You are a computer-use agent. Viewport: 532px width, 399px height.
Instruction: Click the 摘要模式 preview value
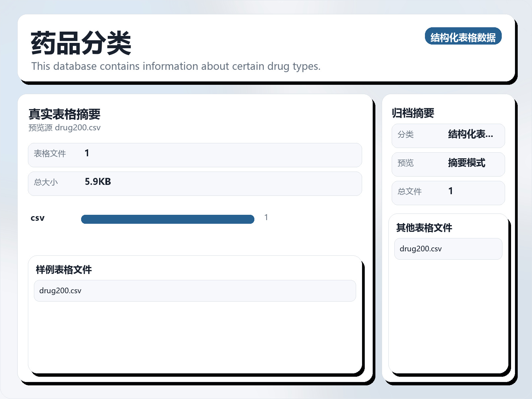point(466,163)
